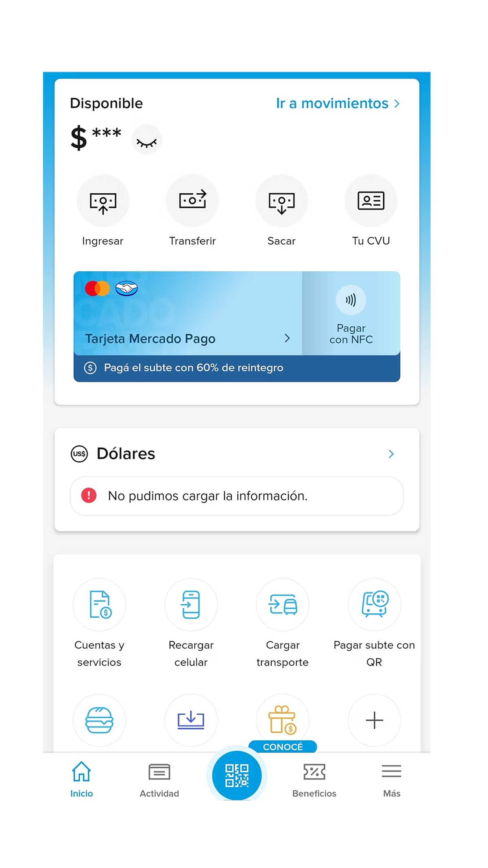Open the Transferir icon
This screenshot has height=868, width=488.
192,201
